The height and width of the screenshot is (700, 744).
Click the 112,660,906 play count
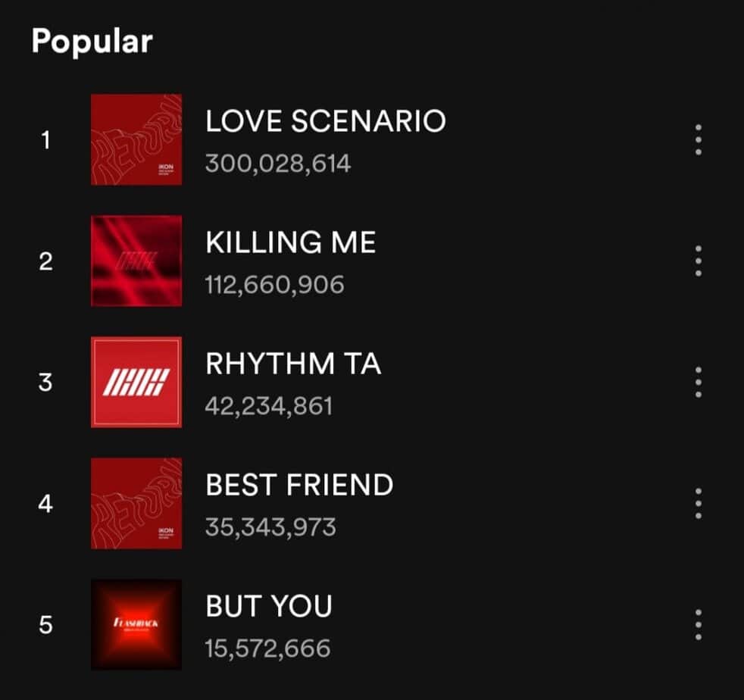click(274, 285)
